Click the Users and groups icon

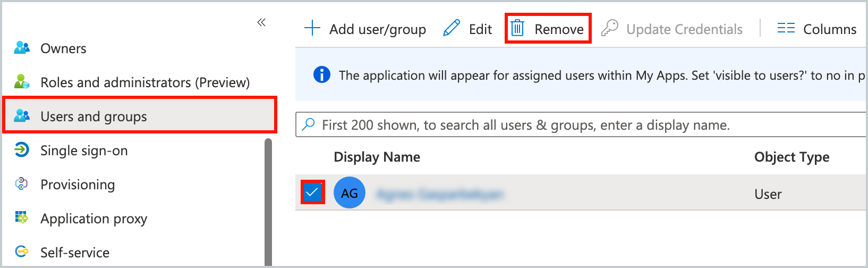point(22,116)
